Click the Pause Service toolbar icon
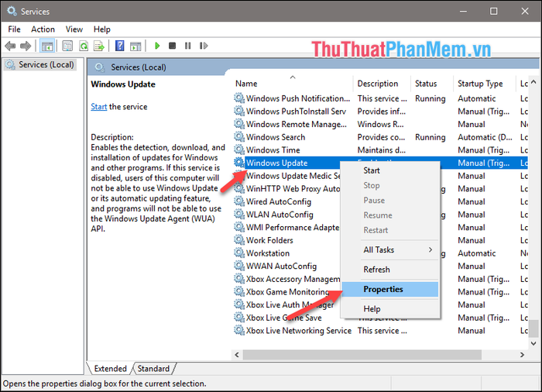The image size is (542, 392). pyautogui.click(x=187, y=46)
